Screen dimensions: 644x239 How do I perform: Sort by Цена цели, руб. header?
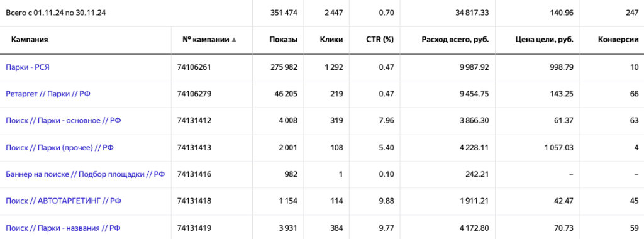544,40
